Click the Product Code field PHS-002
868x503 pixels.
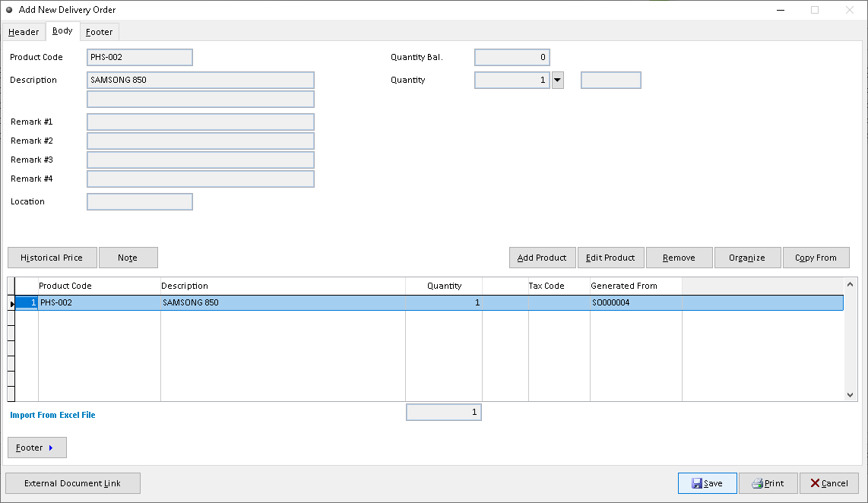click(140, 57)
